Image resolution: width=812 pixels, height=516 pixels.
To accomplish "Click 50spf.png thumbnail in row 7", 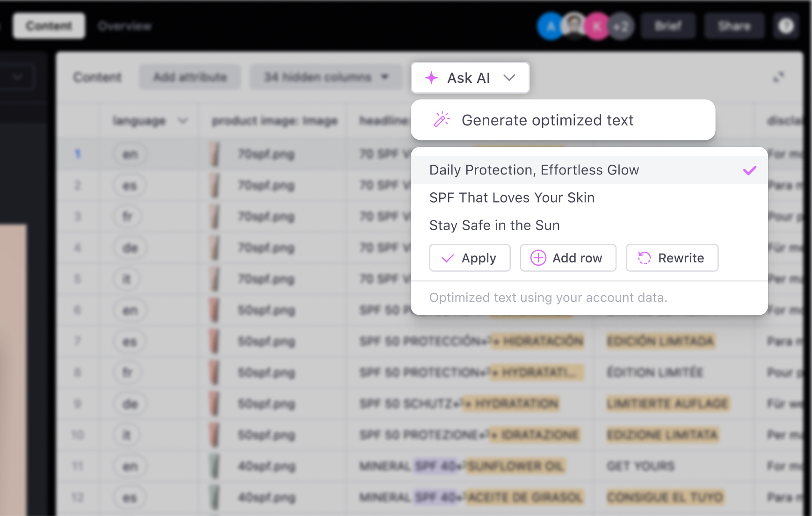I will 215,341.
